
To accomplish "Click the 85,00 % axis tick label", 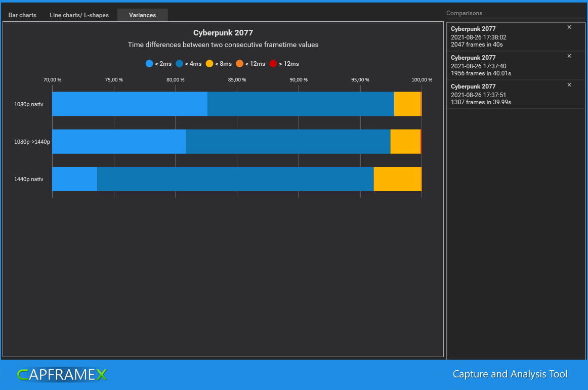I will tap(237, 80).
